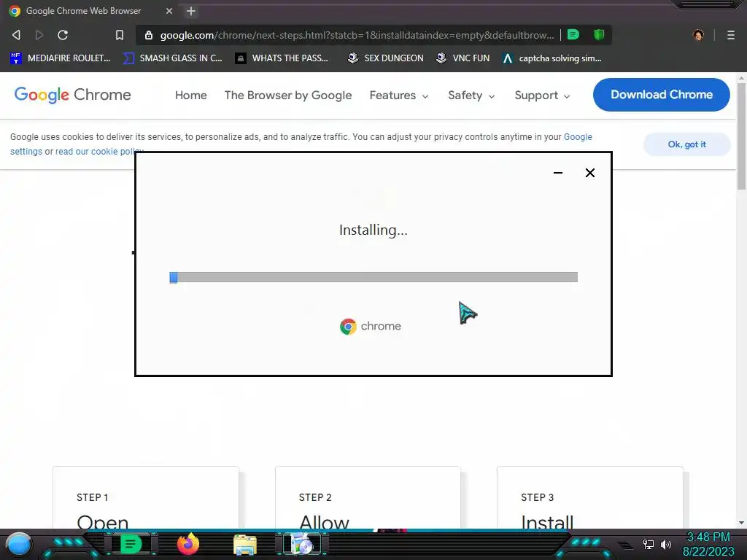
Task: Click the network tray icon
Action: point(648,544)
